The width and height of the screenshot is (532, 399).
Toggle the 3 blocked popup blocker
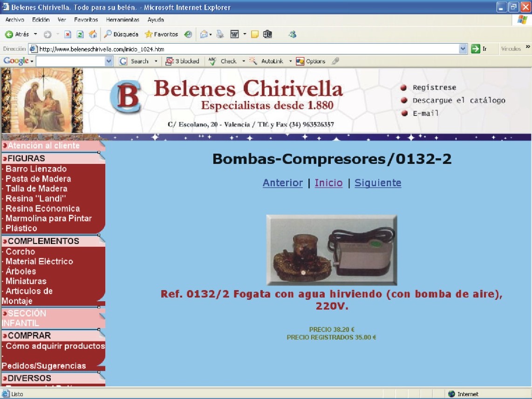(x=182, y=61)
